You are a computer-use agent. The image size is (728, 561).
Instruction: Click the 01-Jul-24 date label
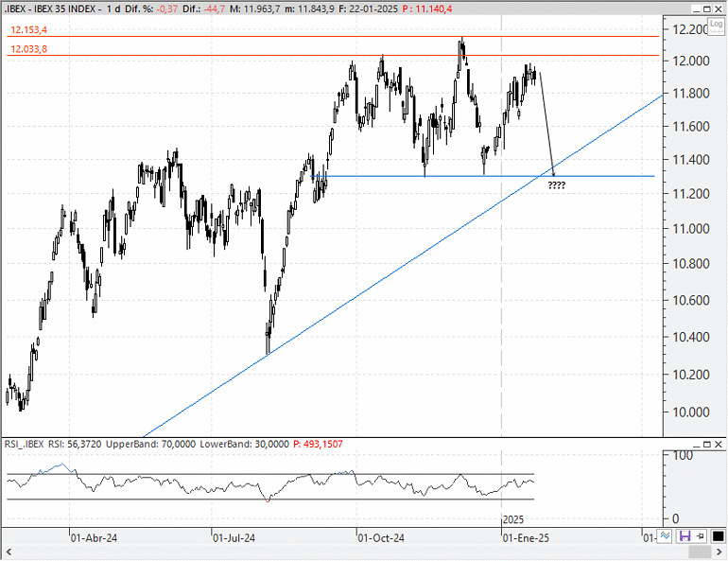coord(234,538)
